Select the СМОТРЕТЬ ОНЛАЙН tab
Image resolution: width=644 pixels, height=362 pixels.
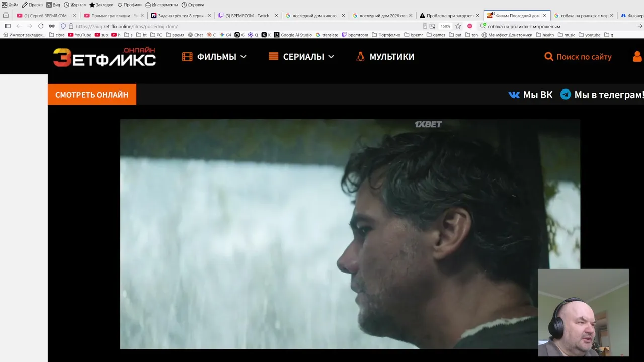pyautogui.click(x=92, y=95)
